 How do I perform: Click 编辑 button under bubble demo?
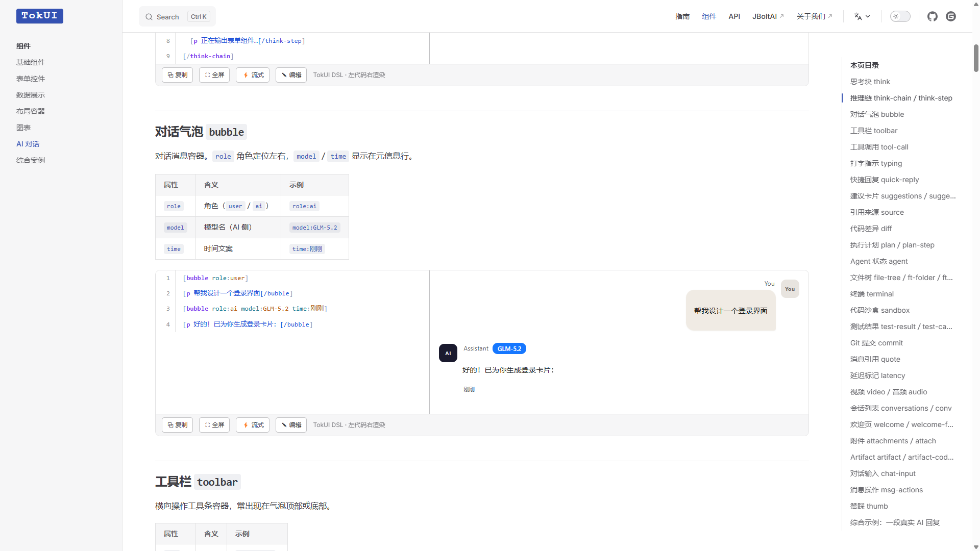(291, 425)
